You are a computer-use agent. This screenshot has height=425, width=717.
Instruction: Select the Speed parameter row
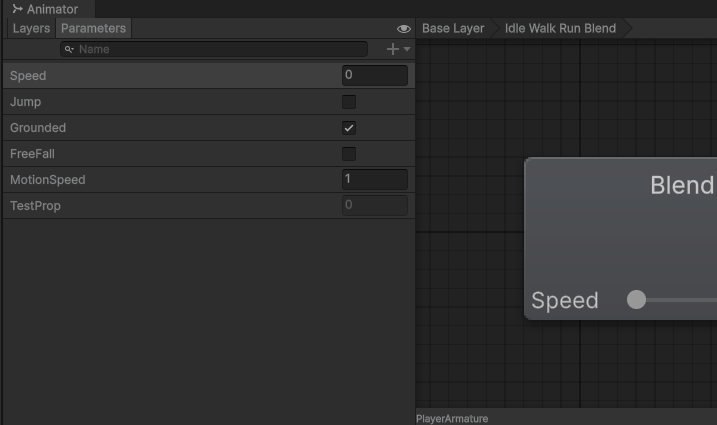[x=209, y=75]
